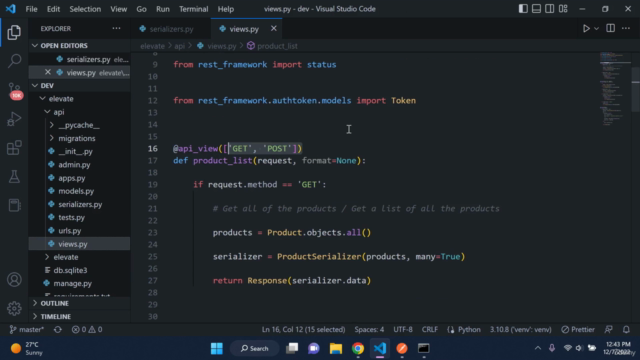Open the File menu

pos(31,9)
